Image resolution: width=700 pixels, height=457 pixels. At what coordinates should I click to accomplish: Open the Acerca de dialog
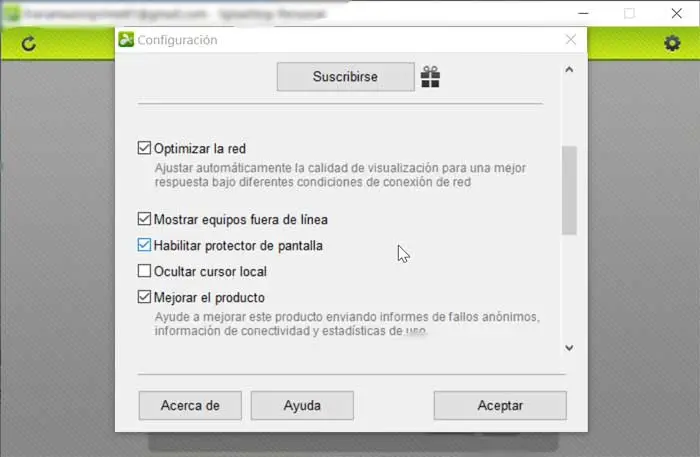[190, 405]
